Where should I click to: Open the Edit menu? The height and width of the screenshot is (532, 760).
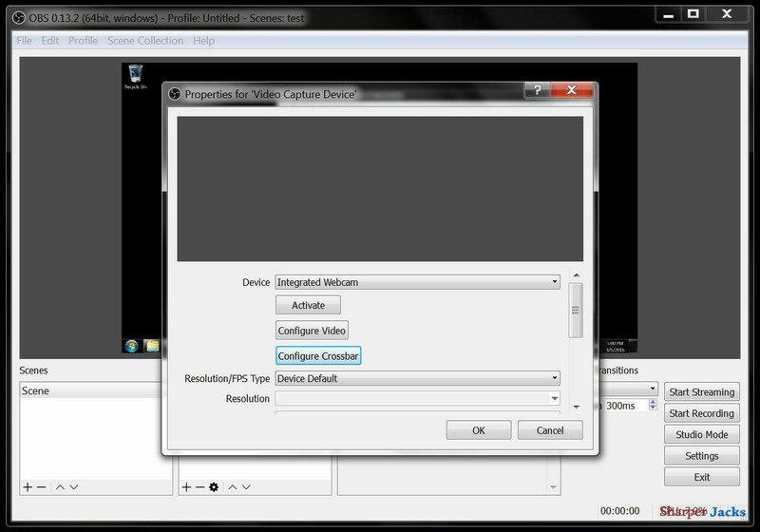coord(50,41)
